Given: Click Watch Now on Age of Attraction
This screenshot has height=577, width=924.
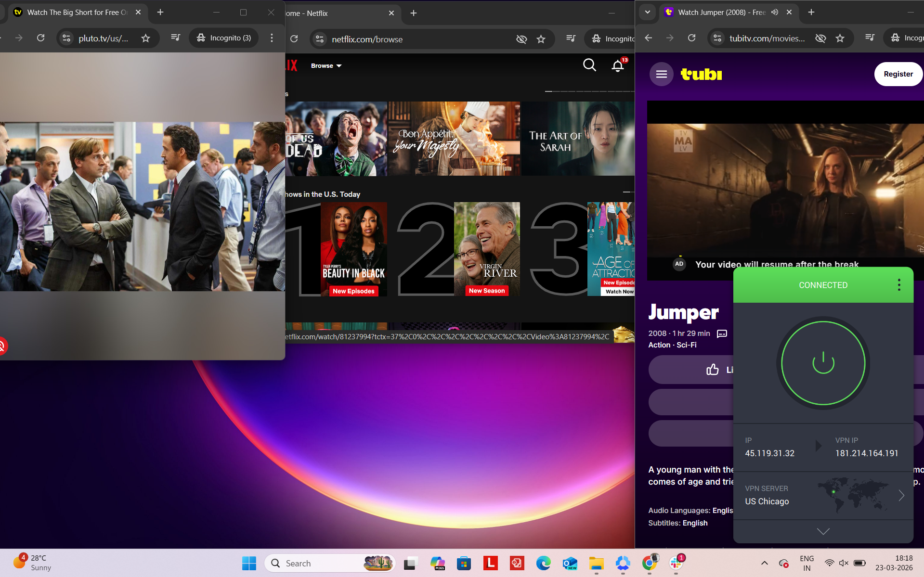Looking at the screenshot, I should pyautogui.click(x=619, y=292).
